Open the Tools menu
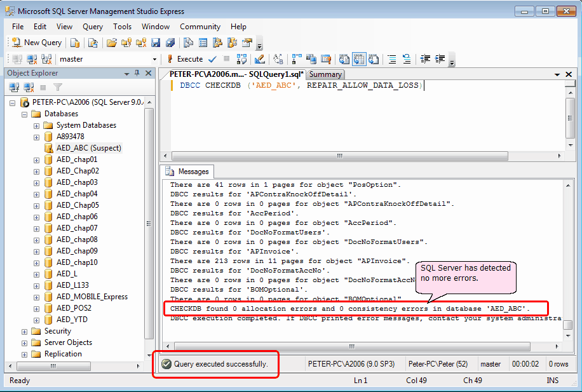The width and height of the screenshot is (582, 392). [x=122, y=27]
